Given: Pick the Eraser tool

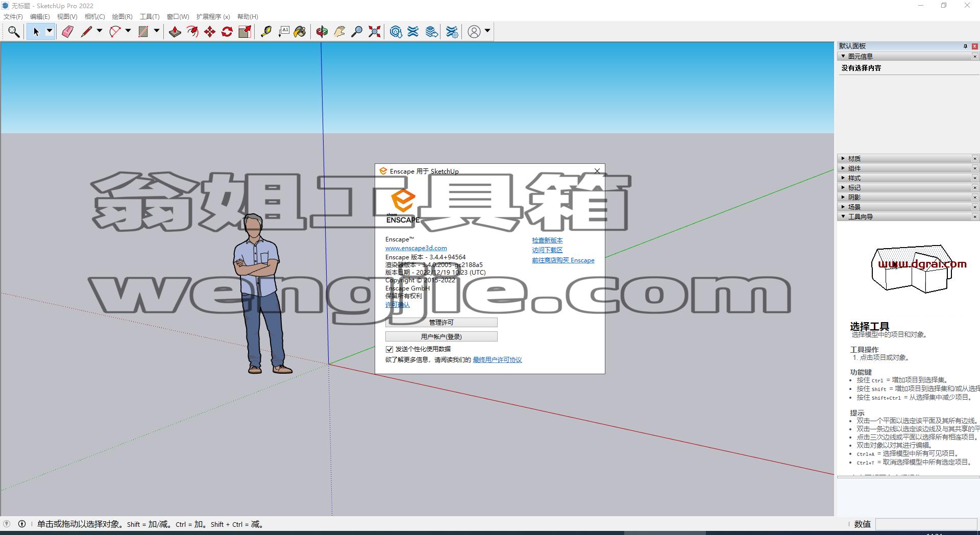Looking at the screenshot, I should click(x=67, y=32).
